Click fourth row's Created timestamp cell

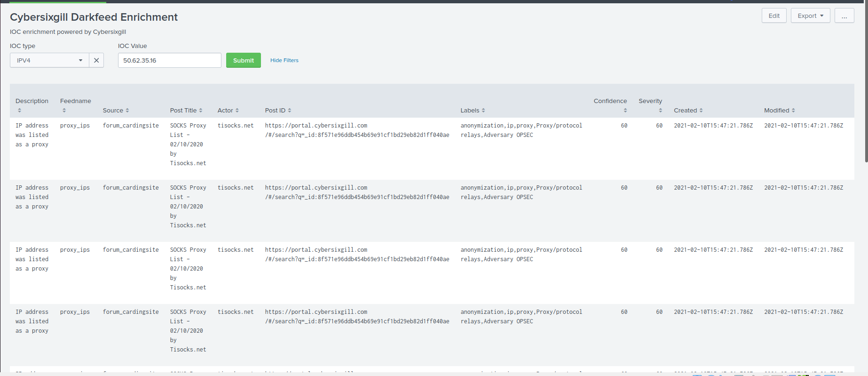point(713,312)
